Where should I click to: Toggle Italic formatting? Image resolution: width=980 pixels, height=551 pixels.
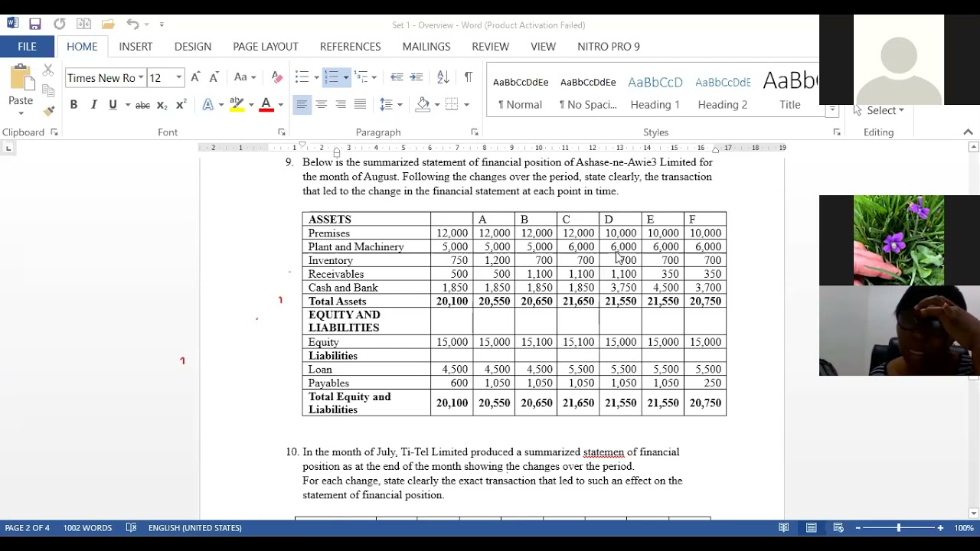tap(93, 105)
